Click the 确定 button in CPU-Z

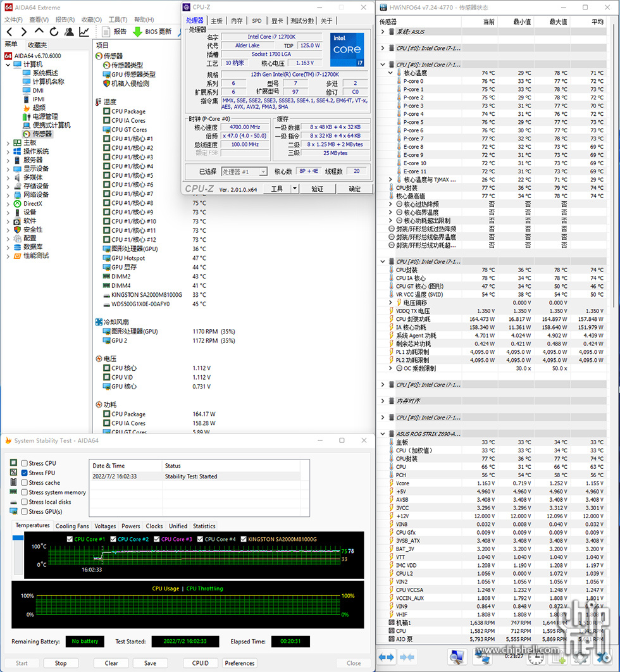pyautogui.click(x=354, y=189)
